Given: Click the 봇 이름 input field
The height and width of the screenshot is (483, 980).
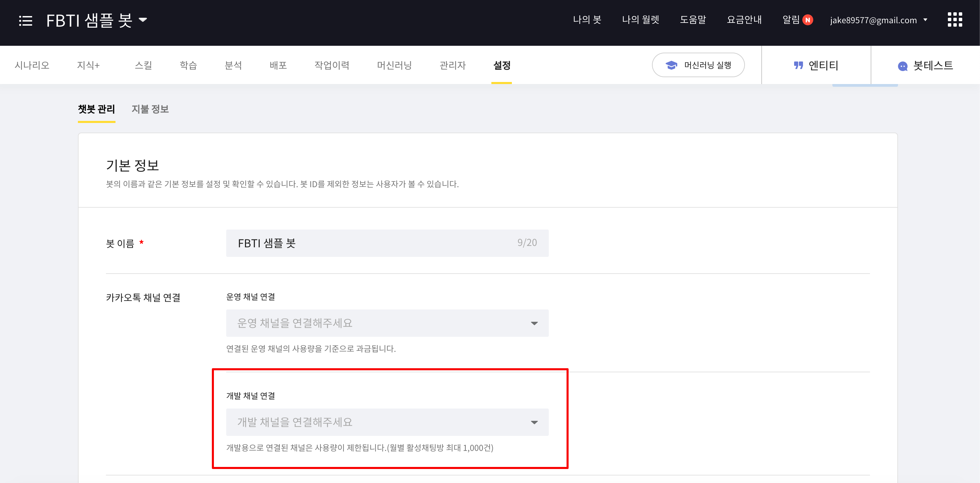Looking at the screenshot, I should pyautogui.click(x=387, y=244).
